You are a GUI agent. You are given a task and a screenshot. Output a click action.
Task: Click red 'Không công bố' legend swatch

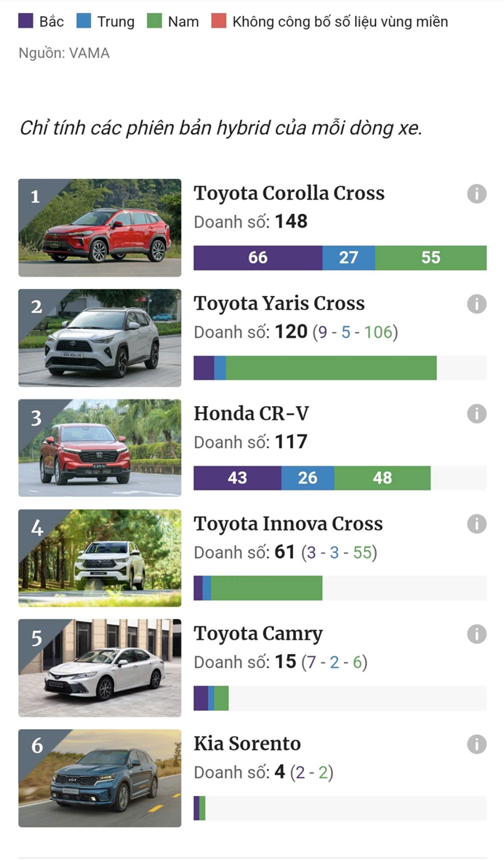pyautogui.click(x=218, y=21)
